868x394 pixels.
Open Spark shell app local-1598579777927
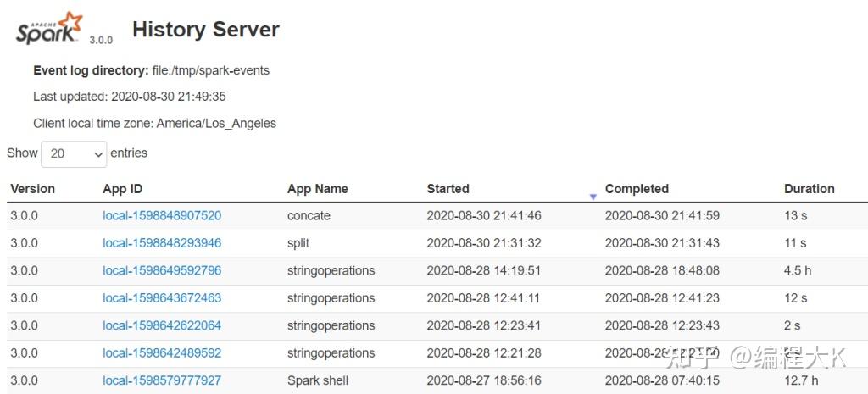(162, 380)
